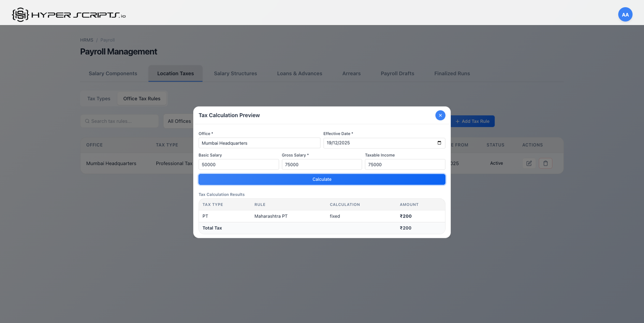The height and width of the screenshot is (323, 644).
Task: Focus the Gross Salary field
Action: point(322,165)
